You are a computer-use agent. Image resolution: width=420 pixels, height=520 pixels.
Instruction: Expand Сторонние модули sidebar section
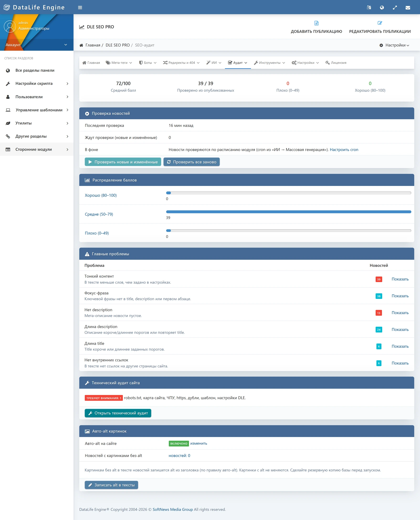point(37,149)
